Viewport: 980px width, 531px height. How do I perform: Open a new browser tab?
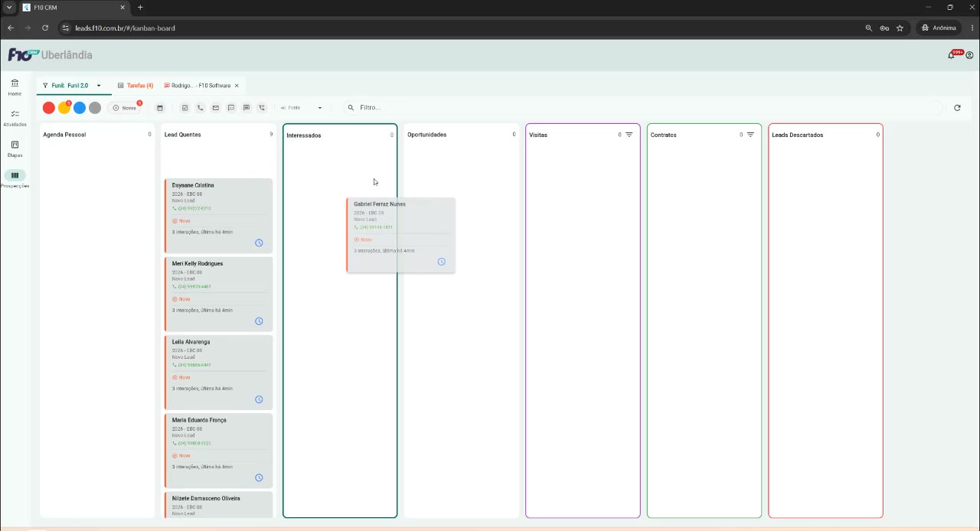pos(140,8)
